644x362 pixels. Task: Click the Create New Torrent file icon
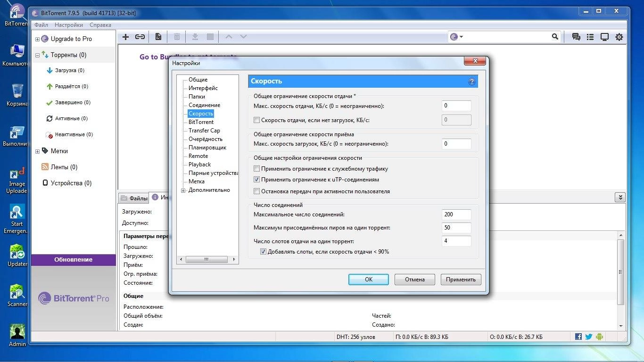pyautogui.click(x=158, y=37)
